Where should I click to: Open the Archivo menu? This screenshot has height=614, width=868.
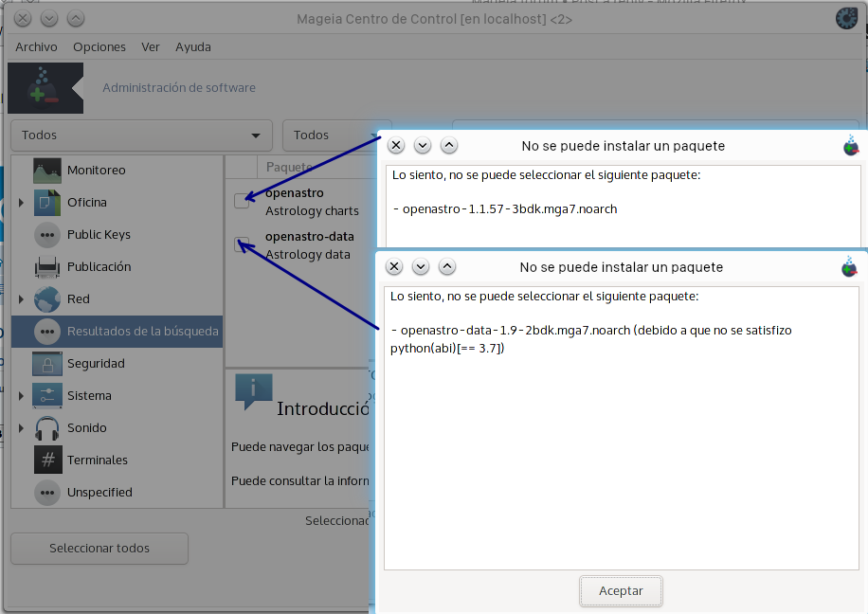pos(36,47)
